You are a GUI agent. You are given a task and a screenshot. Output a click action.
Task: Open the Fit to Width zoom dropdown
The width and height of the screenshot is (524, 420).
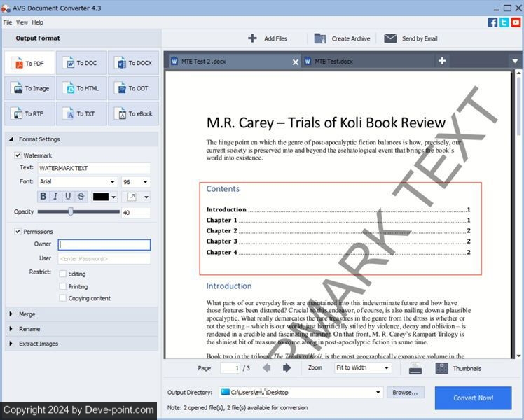386,368
